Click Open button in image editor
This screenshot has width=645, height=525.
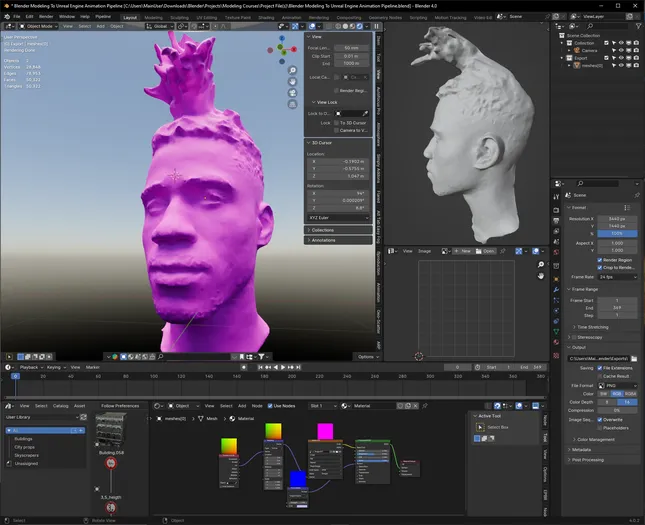point(485,251)
